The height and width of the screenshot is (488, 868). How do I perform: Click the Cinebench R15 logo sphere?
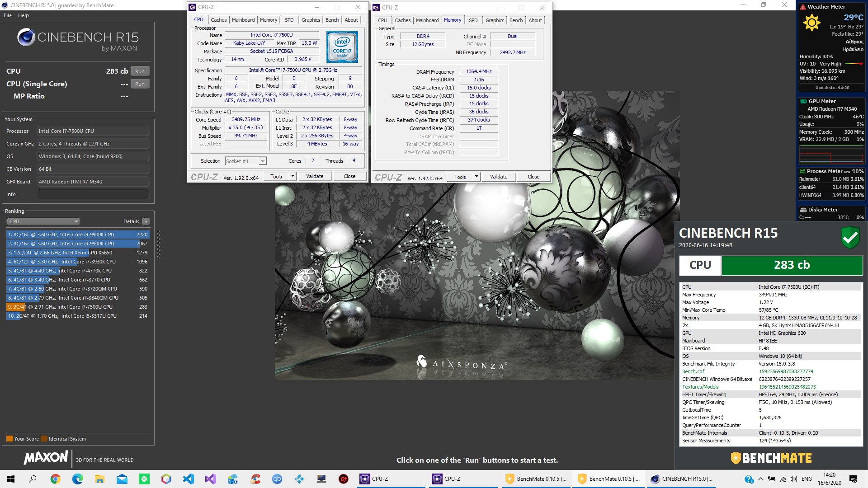click(26, 37)
